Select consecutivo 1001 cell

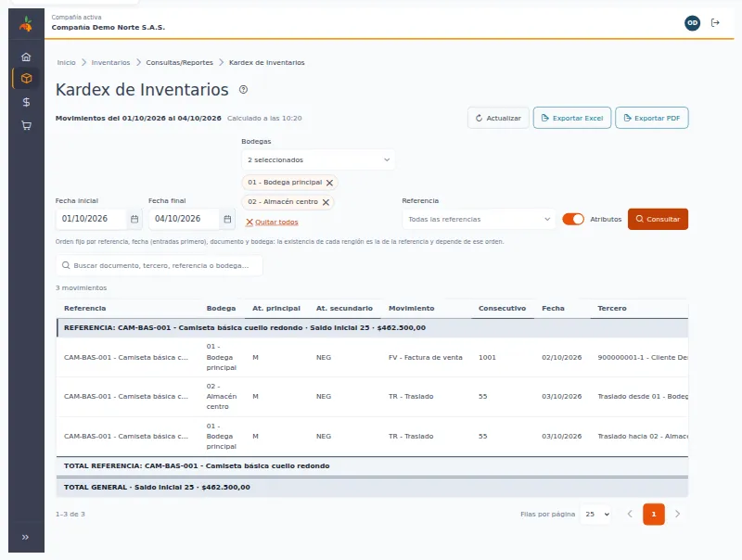point(487,358)
